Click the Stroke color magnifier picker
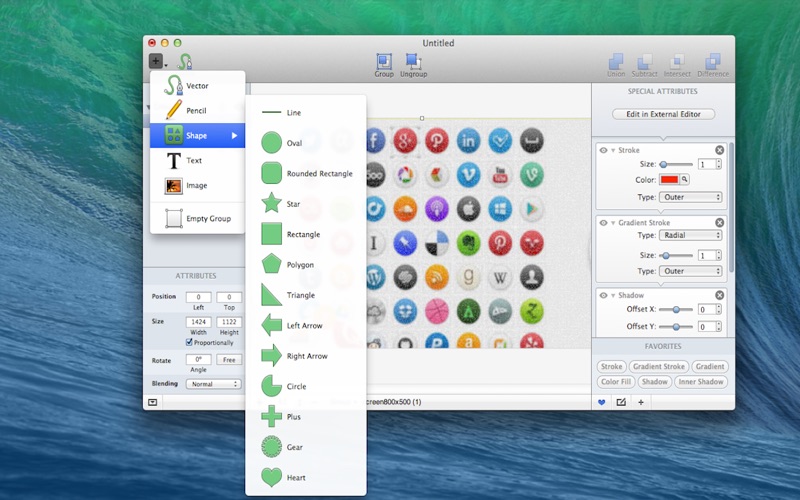This screenshot has height=500, width=800. (x=685, y=180)
